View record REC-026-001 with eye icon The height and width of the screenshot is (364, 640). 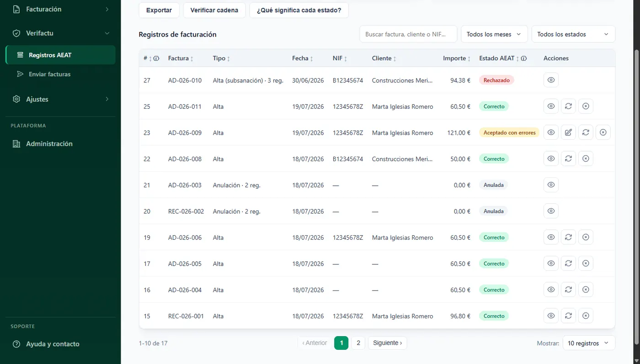(x=551, y=316)
